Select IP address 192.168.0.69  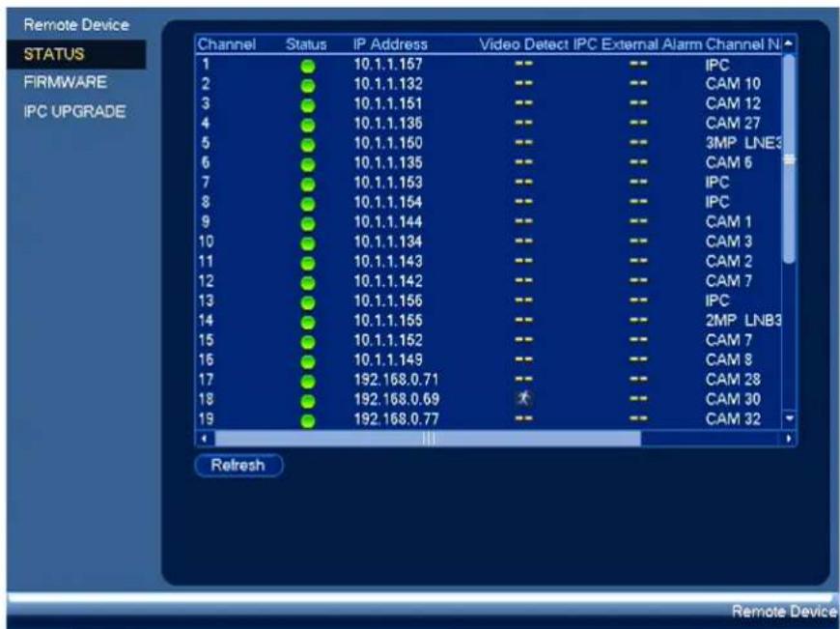click(x=397, y=399)
